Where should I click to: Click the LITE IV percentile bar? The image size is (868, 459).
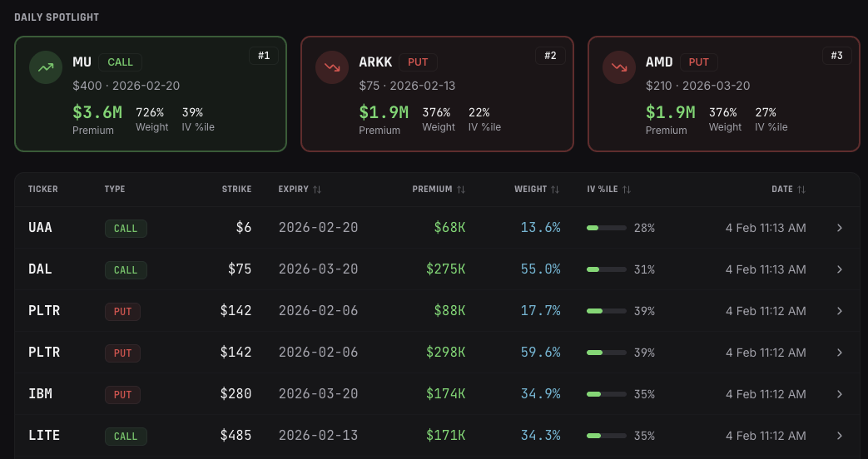point(607,436)
